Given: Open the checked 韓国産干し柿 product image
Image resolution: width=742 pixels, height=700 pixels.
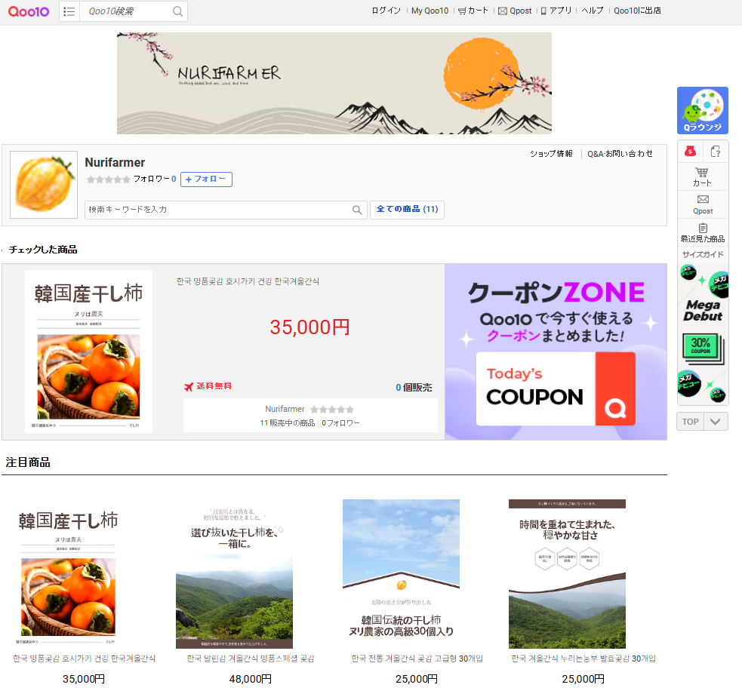Looking at the screenshot, I should 88,352.
